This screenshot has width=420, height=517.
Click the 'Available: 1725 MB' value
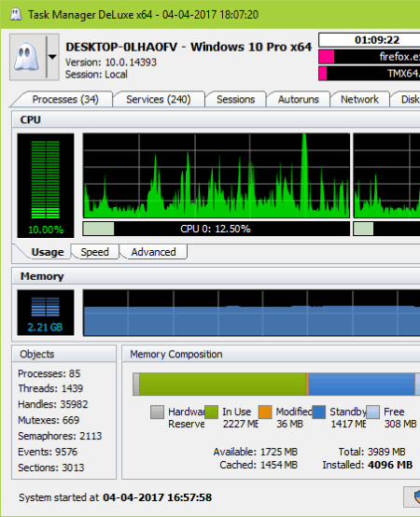pos(256,452)
